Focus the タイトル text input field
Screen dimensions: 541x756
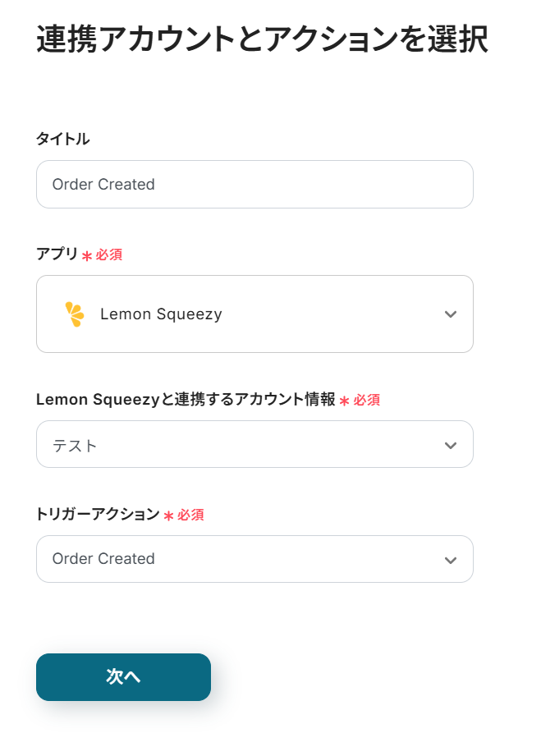click(254, 185)
